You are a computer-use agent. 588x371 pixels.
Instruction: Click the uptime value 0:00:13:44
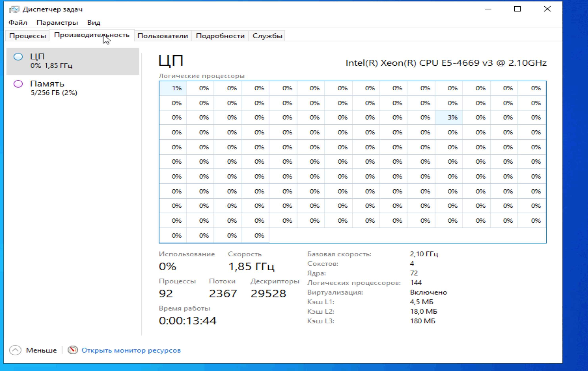point(187,320)
